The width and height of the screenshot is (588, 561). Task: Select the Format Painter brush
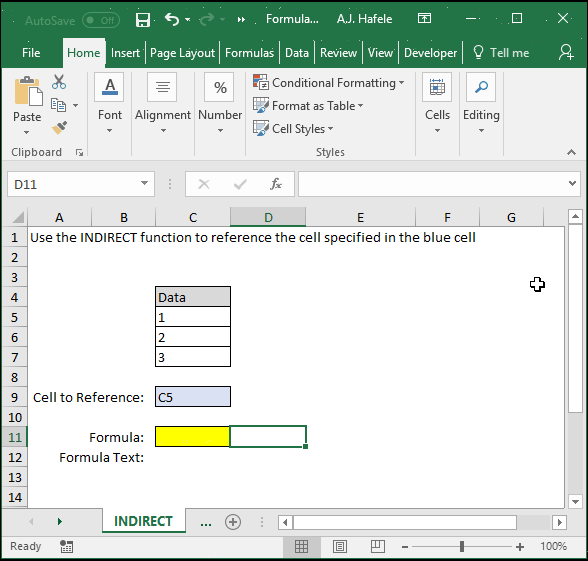(59, 128)
